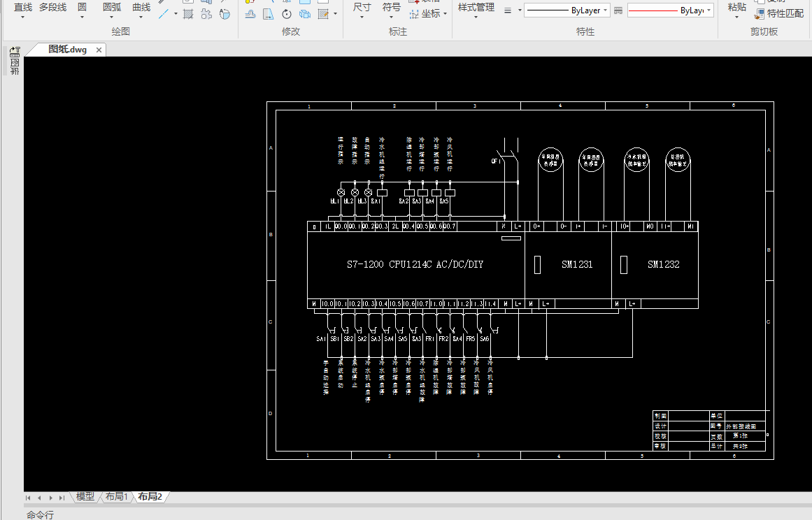Select the edit hatch icon in 修改

323,14
